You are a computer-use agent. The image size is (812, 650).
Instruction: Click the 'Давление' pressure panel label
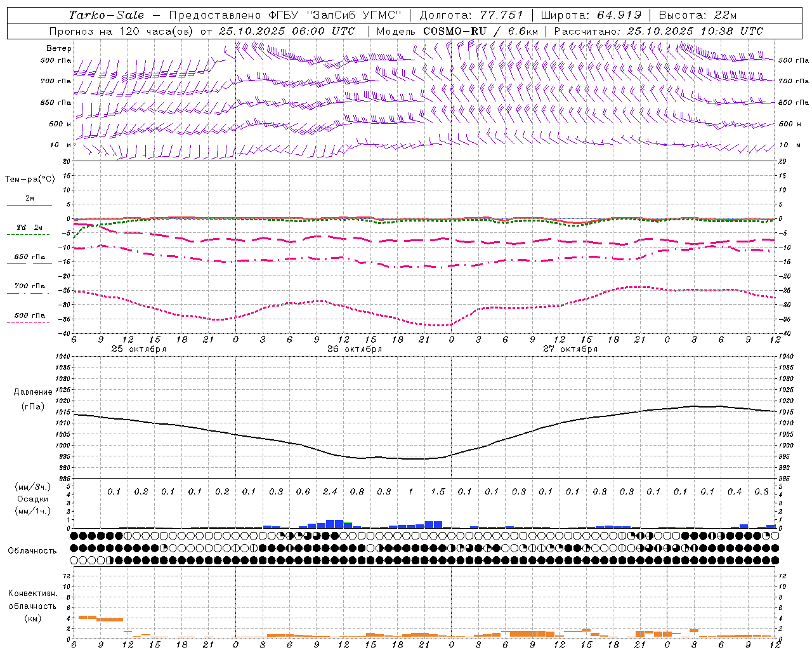33,392
